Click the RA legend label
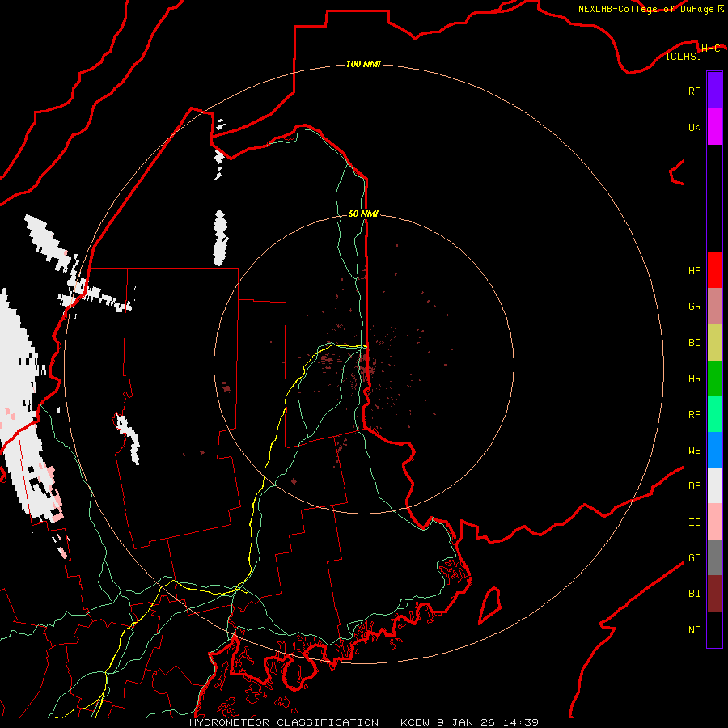Image resolution: width=728 pixels, height=728 pixels. [694, 415]
